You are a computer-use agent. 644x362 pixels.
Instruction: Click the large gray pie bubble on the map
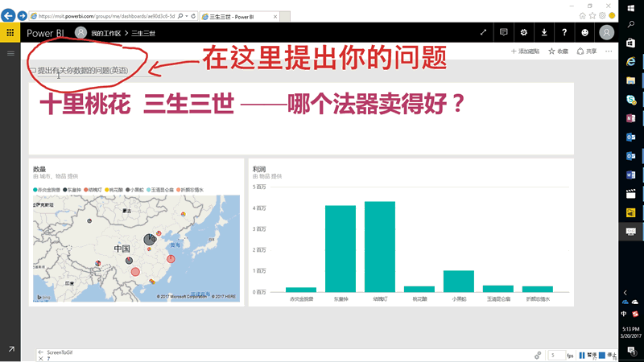pos(150,239)
